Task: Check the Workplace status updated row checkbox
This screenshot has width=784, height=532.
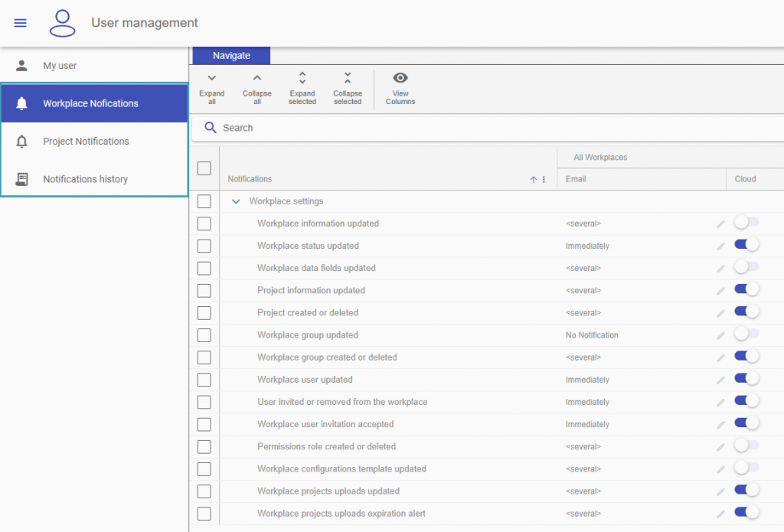Action: [204, 246]
